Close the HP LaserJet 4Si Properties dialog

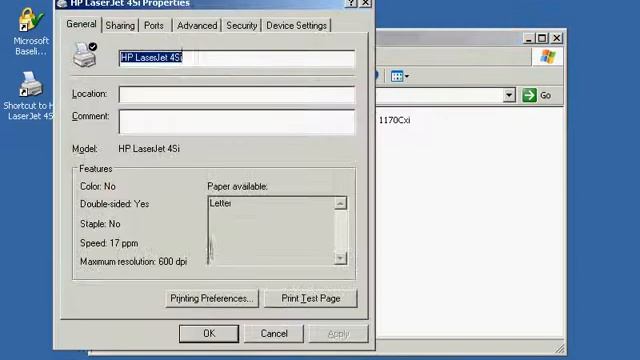[x=365, y=3]
